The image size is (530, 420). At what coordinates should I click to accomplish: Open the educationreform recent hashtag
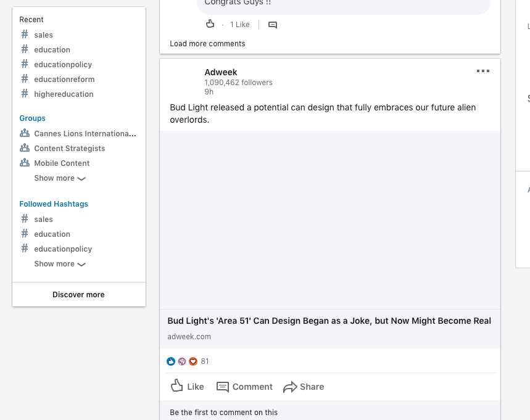coord(64,80)
